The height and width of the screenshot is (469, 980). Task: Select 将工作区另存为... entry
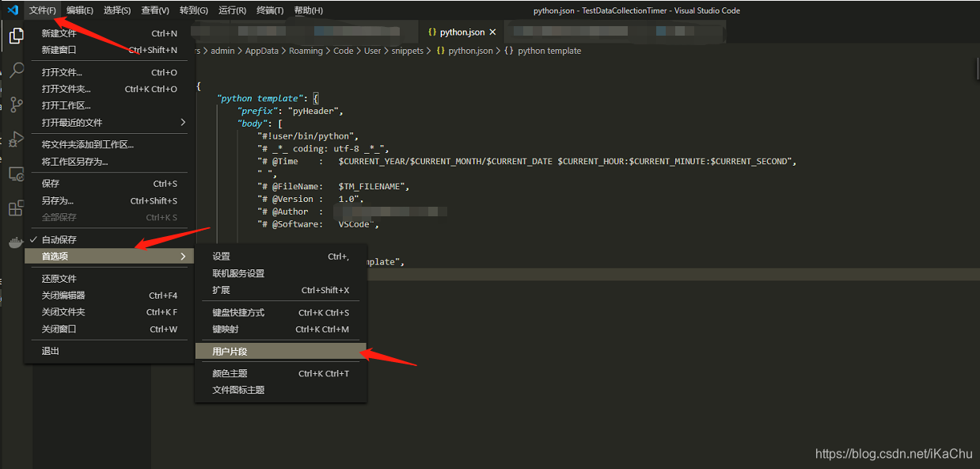coord(109,162)
